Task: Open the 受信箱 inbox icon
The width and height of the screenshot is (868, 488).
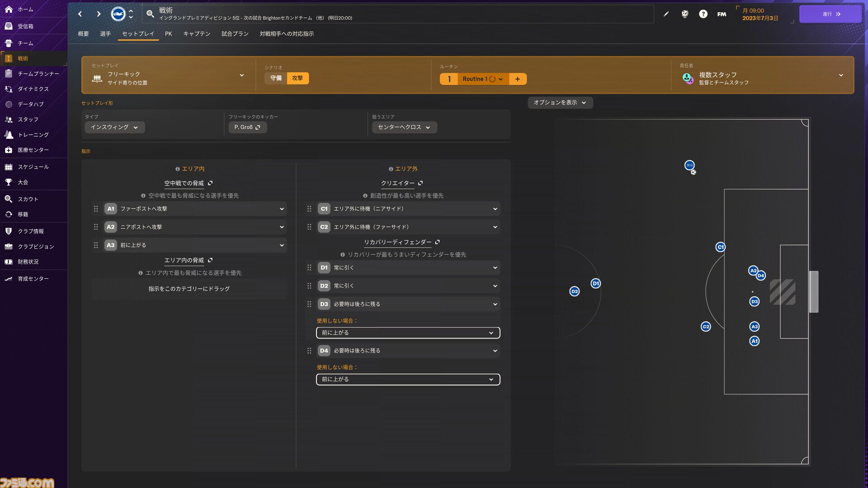Action: [x=9, y=26]
